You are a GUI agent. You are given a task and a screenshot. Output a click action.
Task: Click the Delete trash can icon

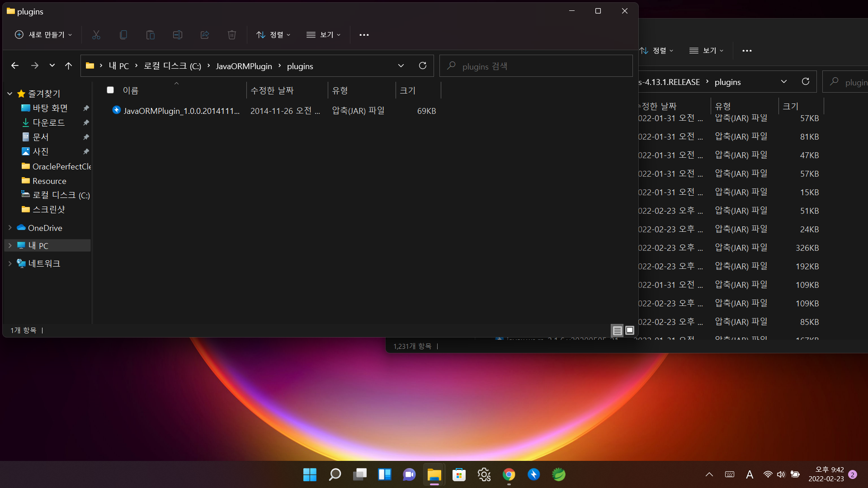coord(232,35)
